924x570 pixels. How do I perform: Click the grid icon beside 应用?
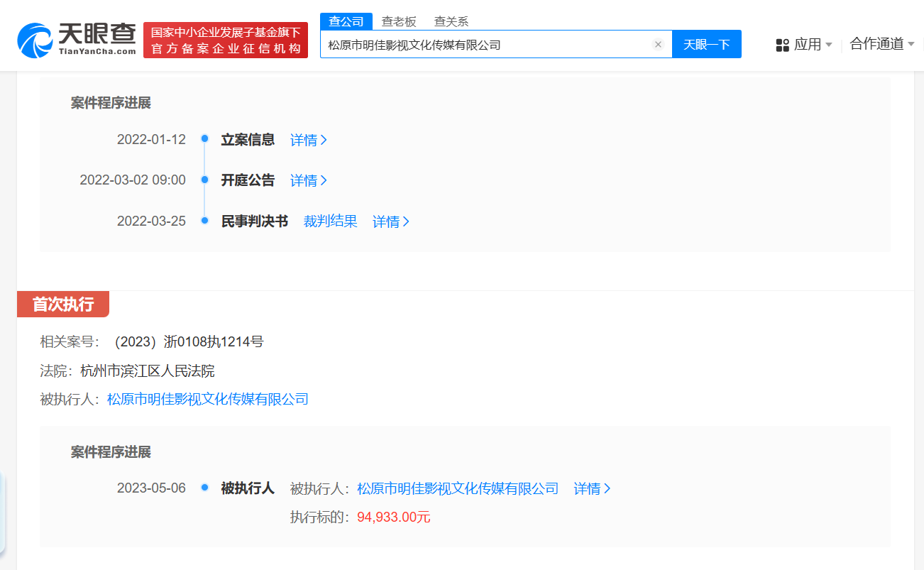(781, 44)
